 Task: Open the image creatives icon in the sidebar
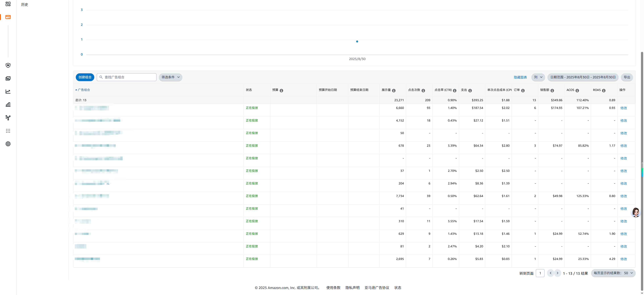click(x=8, y=79)
